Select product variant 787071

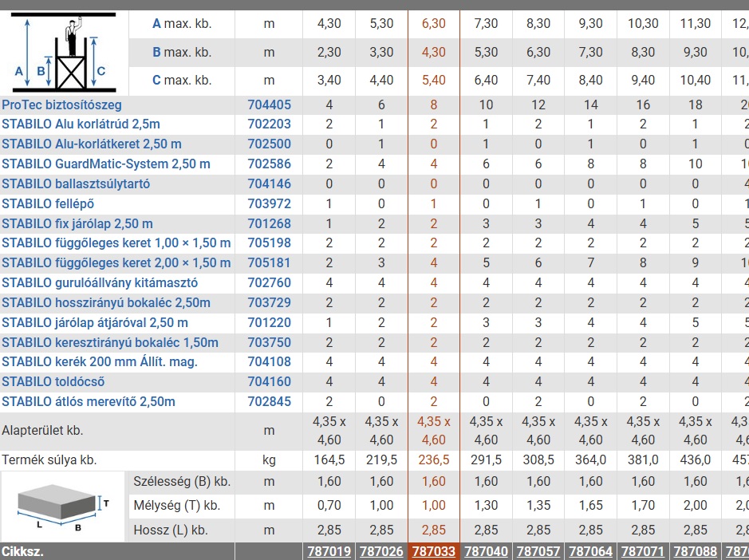tap(643, 551)
